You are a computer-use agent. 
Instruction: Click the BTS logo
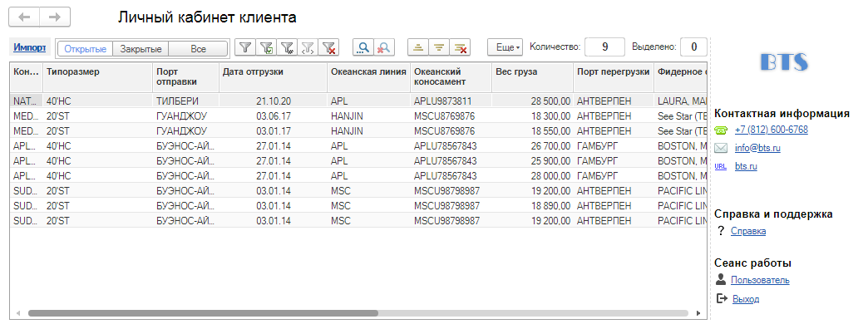click(x=784, y=62)
